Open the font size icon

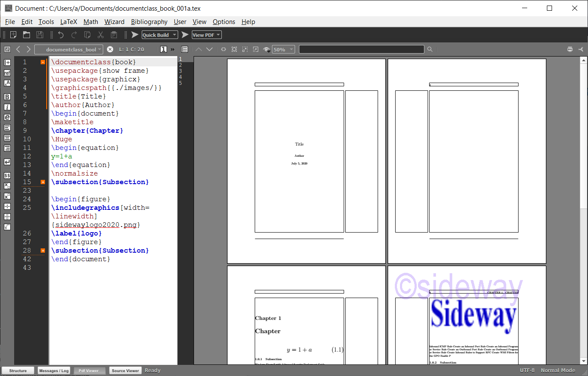coord(7,83)
